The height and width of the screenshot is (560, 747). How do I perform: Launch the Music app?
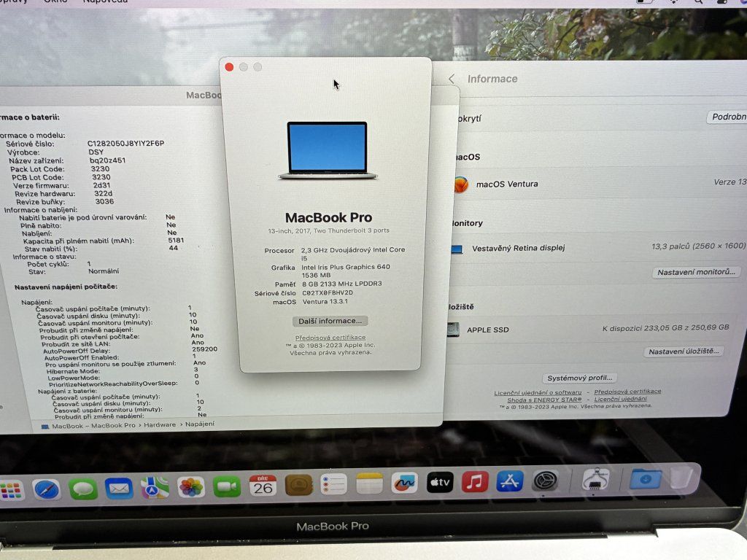475,481
